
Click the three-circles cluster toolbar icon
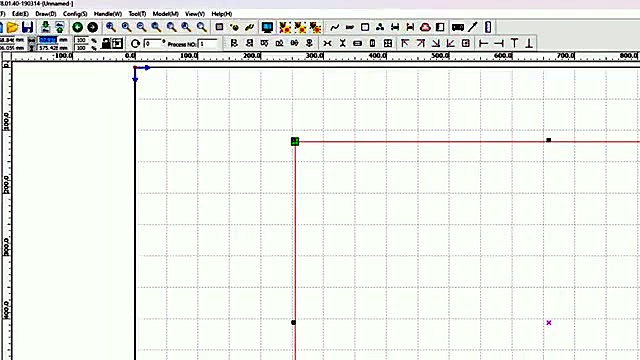click(x=380, y=27)
